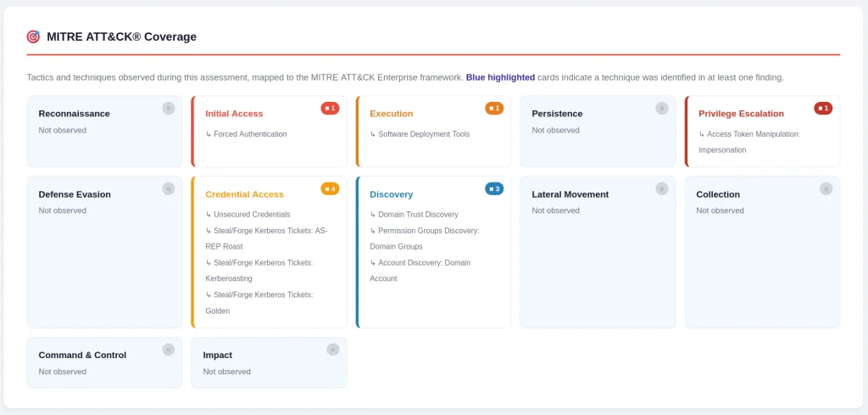Click the orange count badge on Execution card
868x415 pixels.
(x=494, y=109)
